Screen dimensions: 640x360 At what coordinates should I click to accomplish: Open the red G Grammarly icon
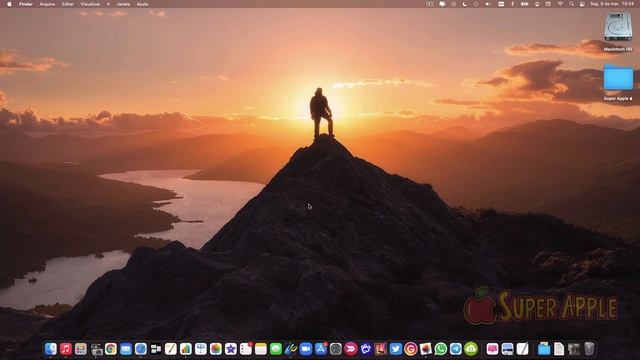[x=411, y=349]
